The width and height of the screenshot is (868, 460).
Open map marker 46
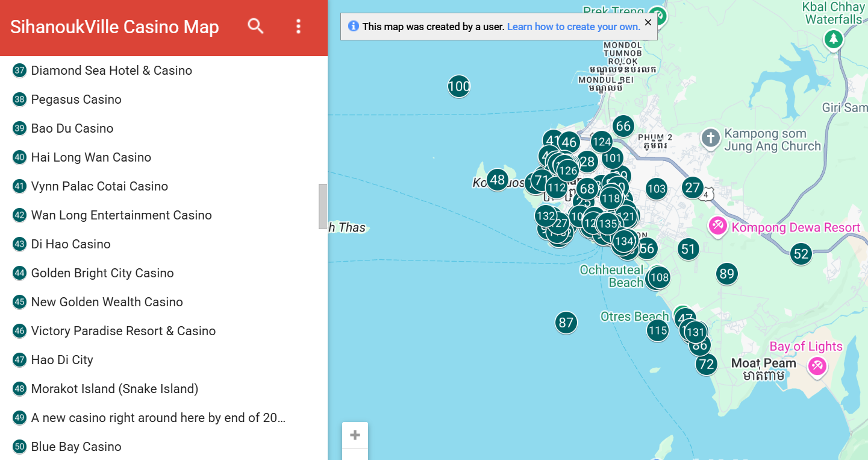pos(569,142)
